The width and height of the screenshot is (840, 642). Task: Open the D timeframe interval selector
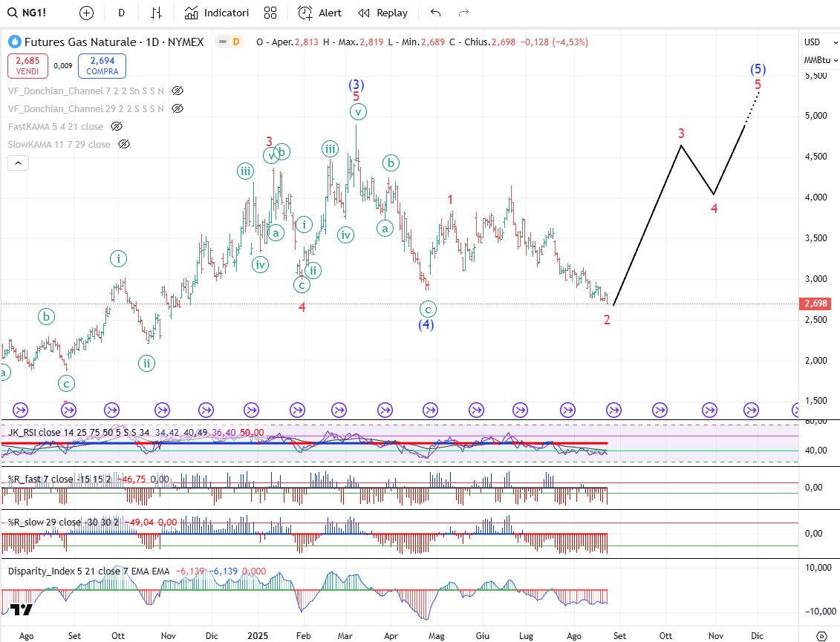(121, 13)
